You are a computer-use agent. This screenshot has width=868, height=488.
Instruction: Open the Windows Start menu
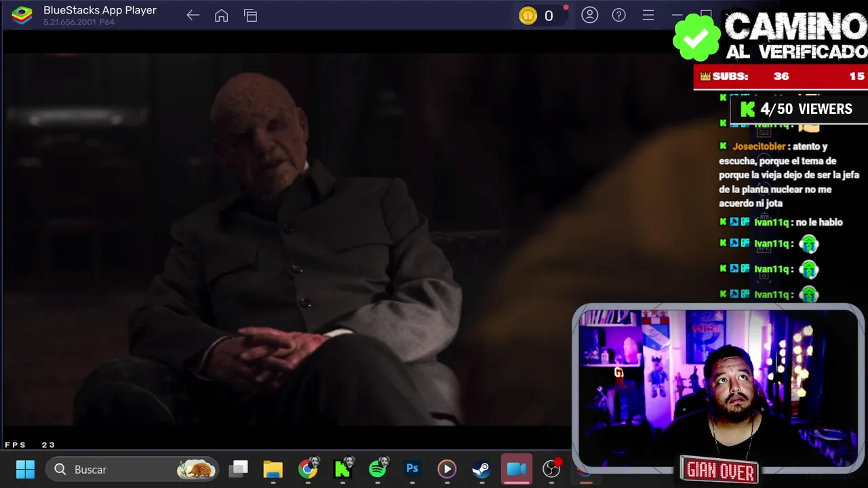coord(25,469)
